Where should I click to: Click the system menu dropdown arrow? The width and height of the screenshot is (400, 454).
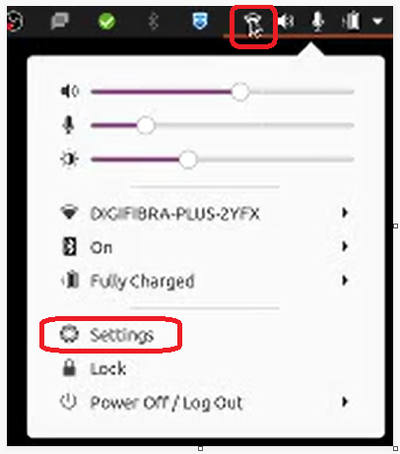pyautogui.click(x=377, y=21)
